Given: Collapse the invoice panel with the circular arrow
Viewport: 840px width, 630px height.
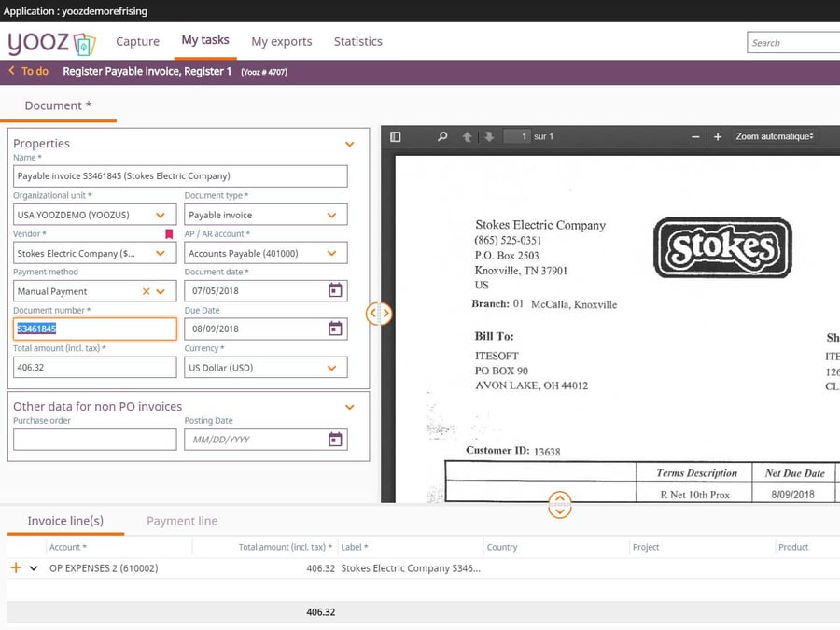Looking at the screenshot, I should [x=560, y=505].
